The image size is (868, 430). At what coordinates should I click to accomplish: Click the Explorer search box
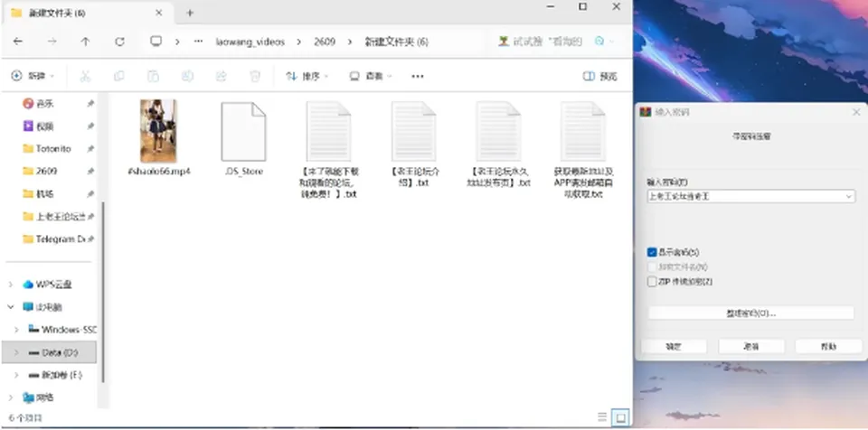(x=557, y=42)
